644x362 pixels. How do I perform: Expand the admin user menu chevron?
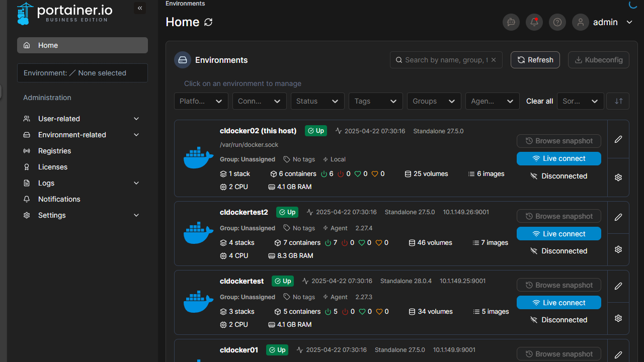click(x=629, y=22)
